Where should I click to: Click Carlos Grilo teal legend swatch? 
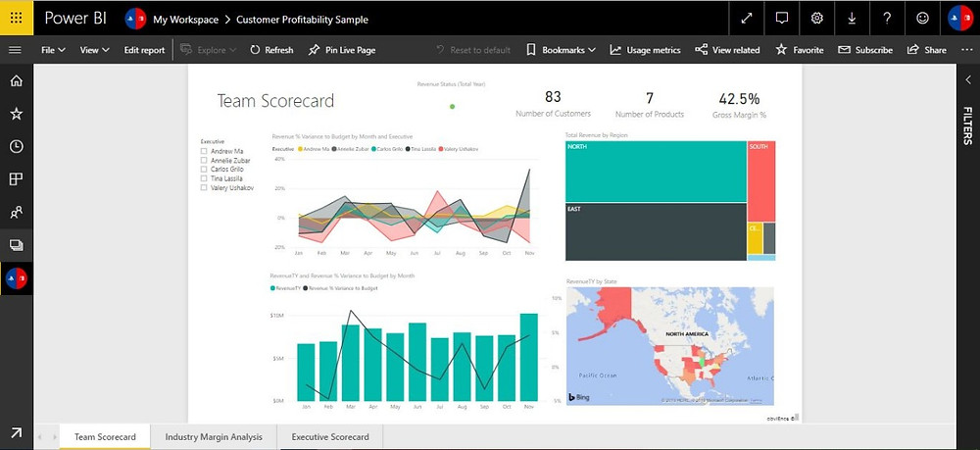374,149
